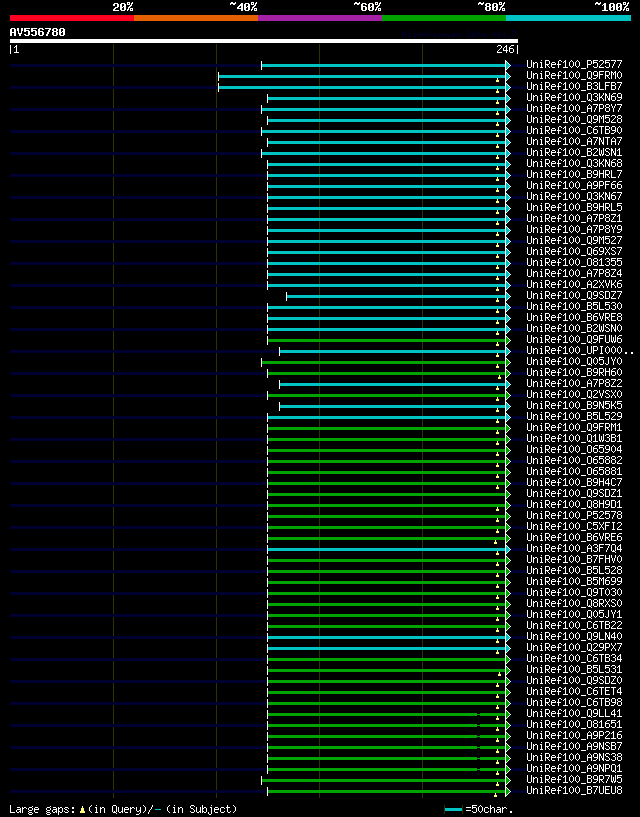Select the UniRef100_C6TET4 subject entry
Image resolution: width=640 pixels, height=817 pixels.
coord(574,691)
